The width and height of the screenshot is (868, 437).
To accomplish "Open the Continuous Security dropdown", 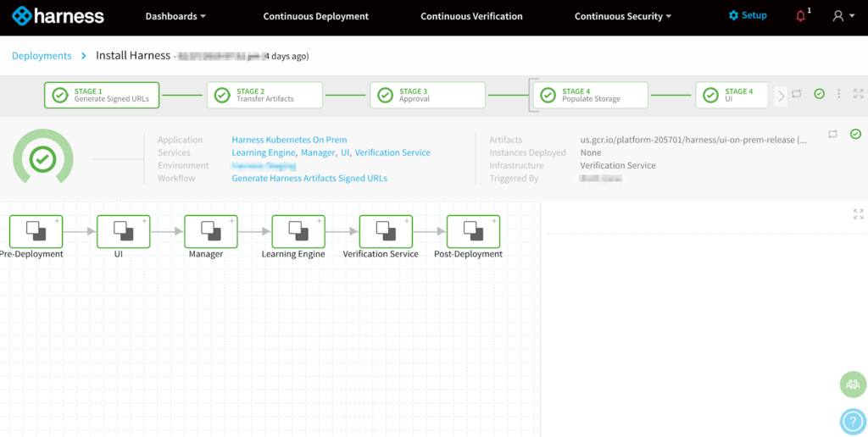I will coord(623,17).
